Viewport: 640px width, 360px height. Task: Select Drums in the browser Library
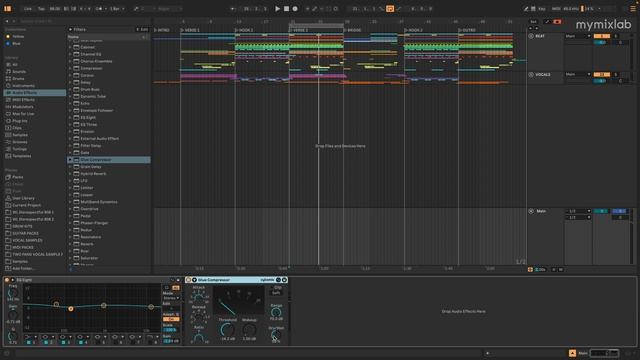pos(18,78)
